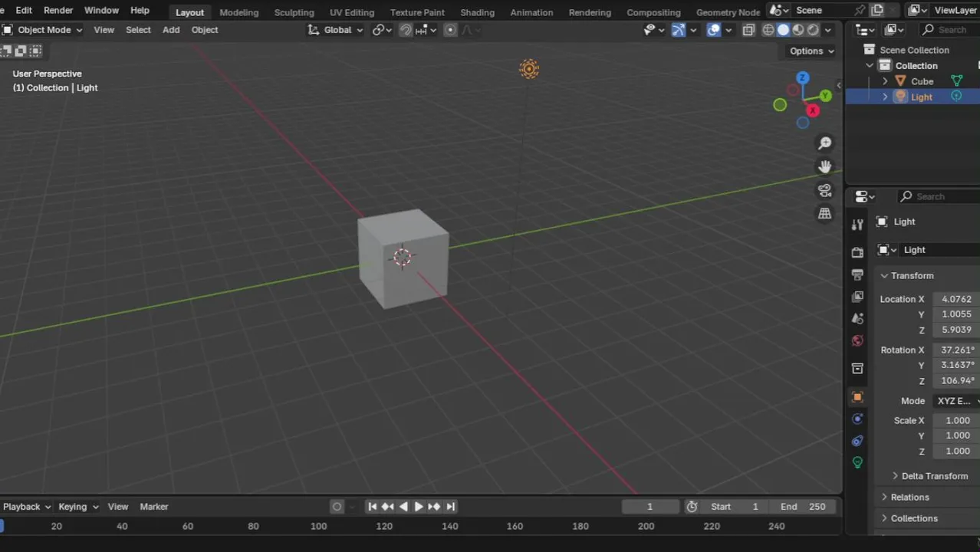Open the Global transform orientation dropdown
The image size is (980, 552).
tap(335, 30)
